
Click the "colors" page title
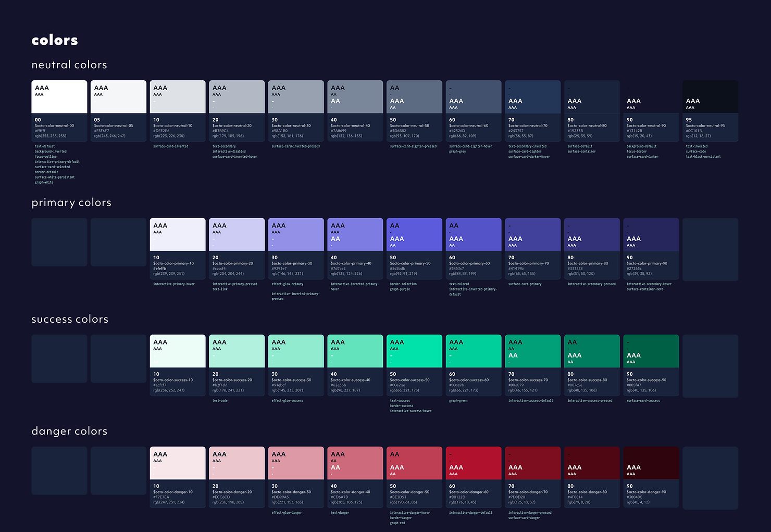(x=54, y=40)
